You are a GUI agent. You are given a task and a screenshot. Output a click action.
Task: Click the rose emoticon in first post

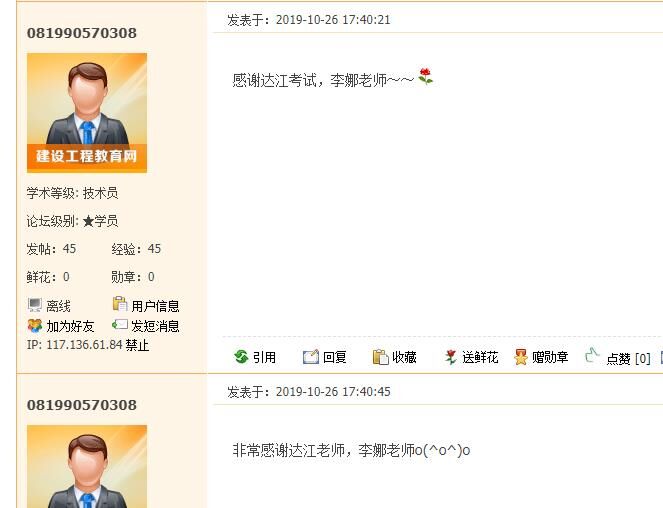(425, 77)
